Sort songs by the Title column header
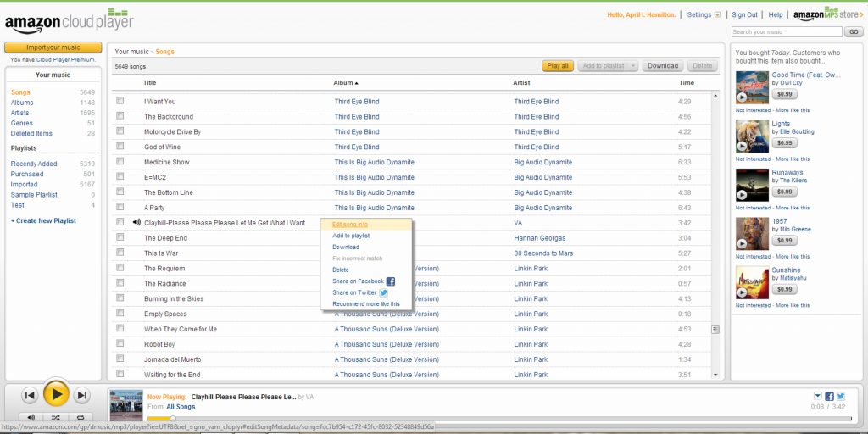This screenshot has height=434, width=868. coord(149,82)
